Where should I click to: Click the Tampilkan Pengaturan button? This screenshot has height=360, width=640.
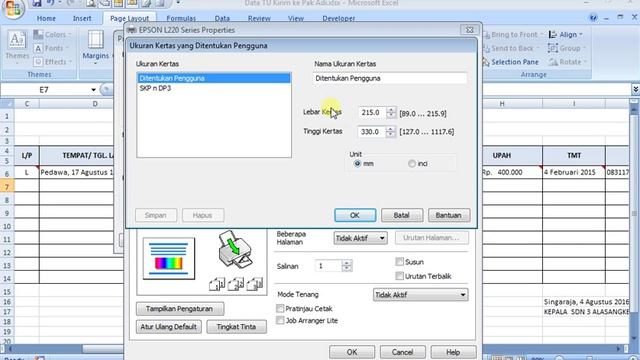click(x=180, y=309)
